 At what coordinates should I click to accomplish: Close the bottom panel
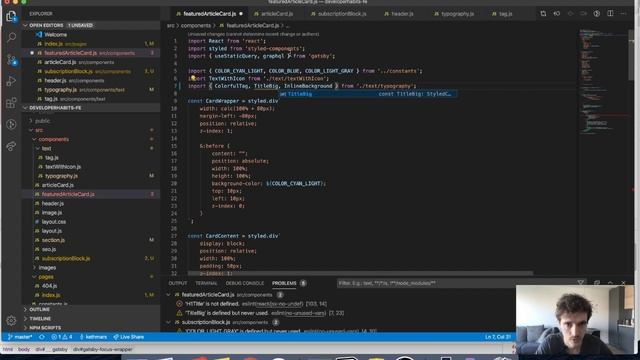[623, 283]
